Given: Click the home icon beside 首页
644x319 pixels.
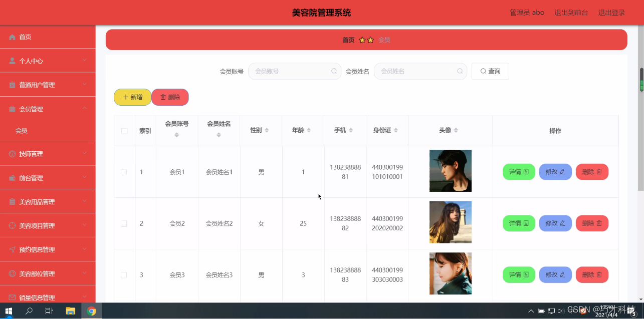Looking at the screenshot, I should pos(13,37).
